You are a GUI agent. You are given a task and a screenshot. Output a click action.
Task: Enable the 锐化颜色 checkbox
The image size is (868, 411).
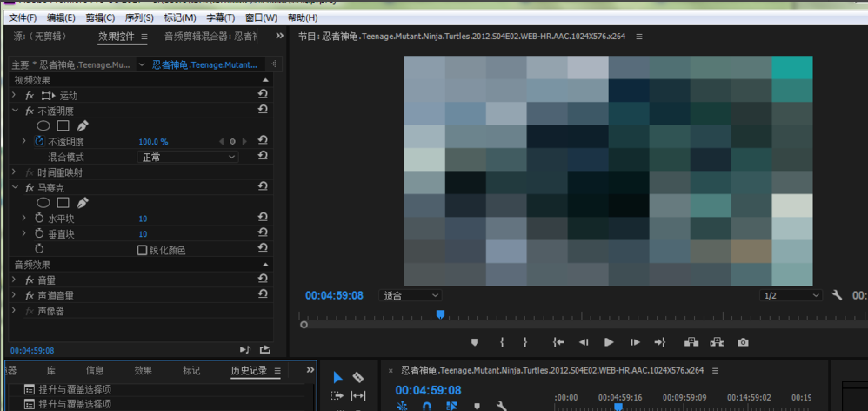(x=143, y=250)
